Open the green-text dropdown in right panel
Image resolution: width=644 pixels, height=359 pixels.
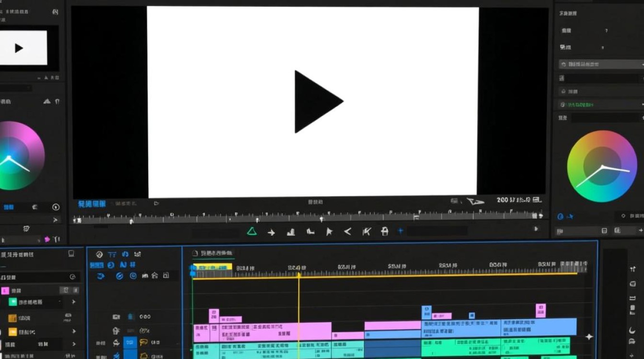click(x=601, y=104)
